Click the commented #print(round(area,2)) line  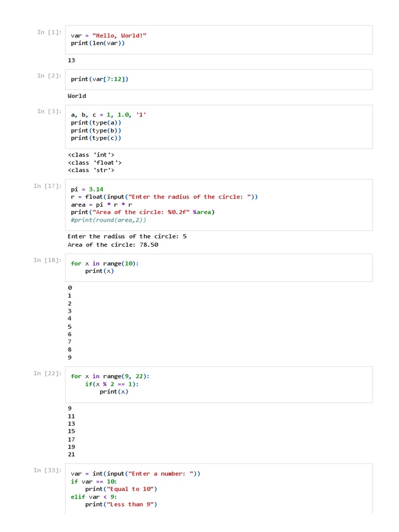pos(109,220)
